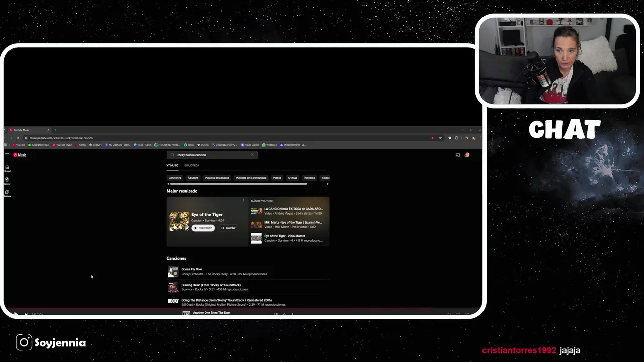Open the YouTube Music hamburger menu
This screenshot has width=644, height=362.
point(7,155)
